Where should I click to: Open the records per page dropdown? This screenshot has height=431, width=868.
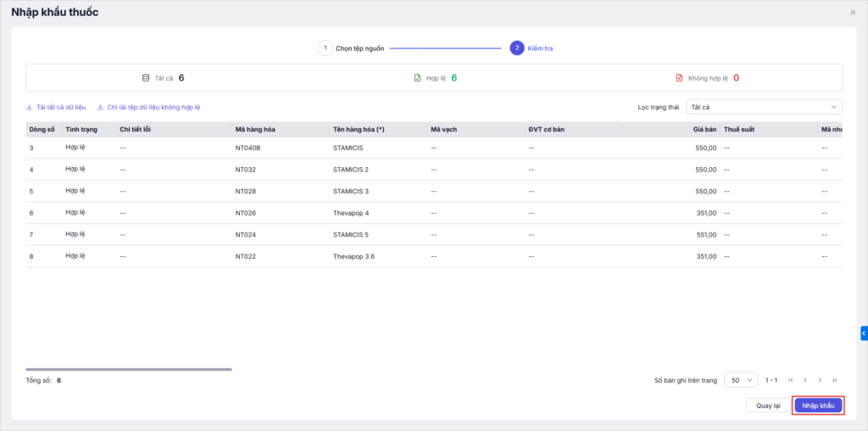point(741,380)
